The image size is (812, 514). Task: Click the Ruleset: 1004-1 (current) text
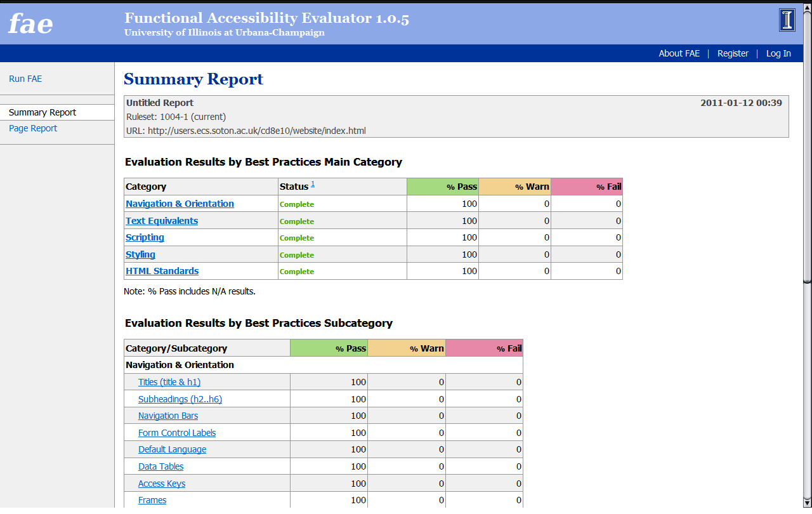(176, 117)
